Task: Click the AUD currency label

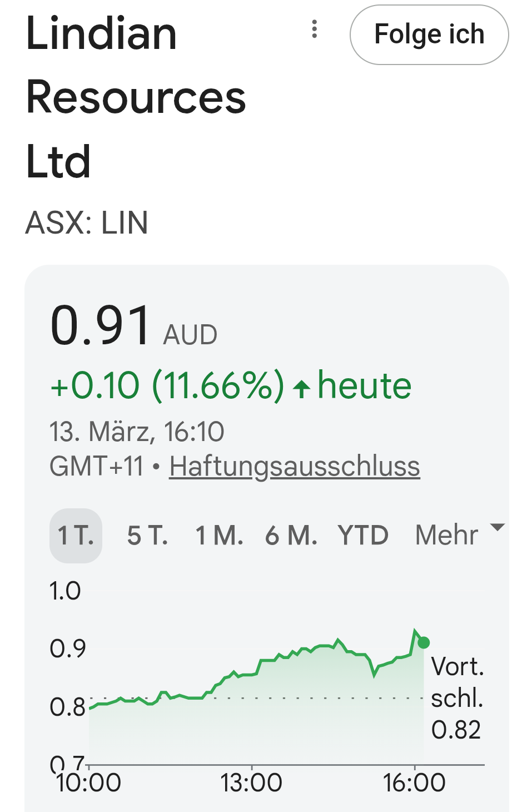Action: click(x=190, y=335)
